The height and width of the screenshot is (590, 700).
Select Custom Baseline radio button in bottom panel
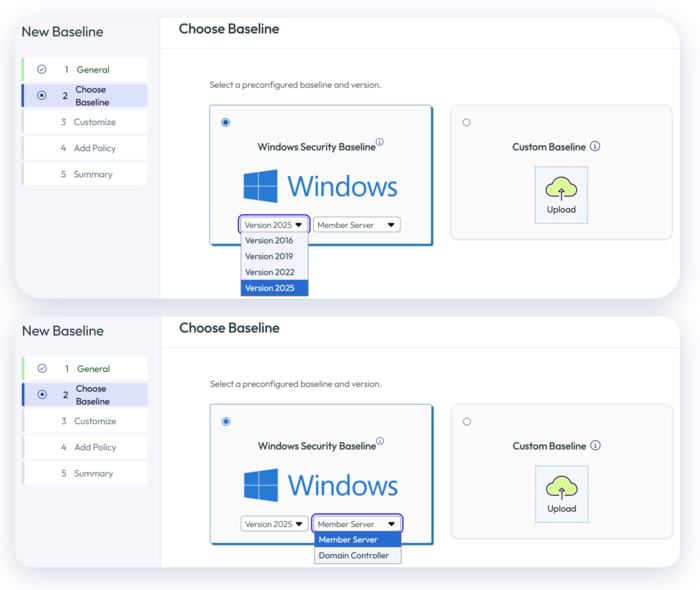467,421
